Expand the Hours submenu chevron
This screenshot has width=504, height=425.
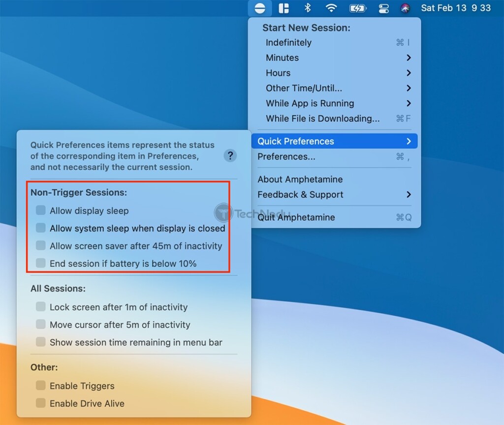(x=409, y=73)
